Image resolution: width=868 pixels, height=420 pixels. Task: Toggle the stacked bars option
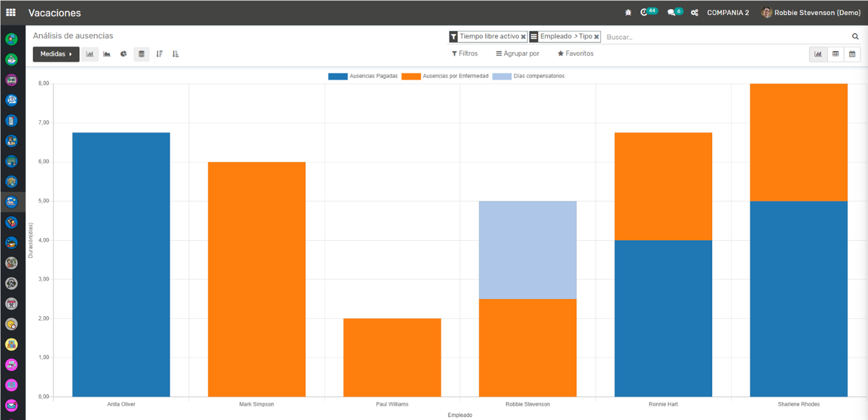[x=141, y=54]
